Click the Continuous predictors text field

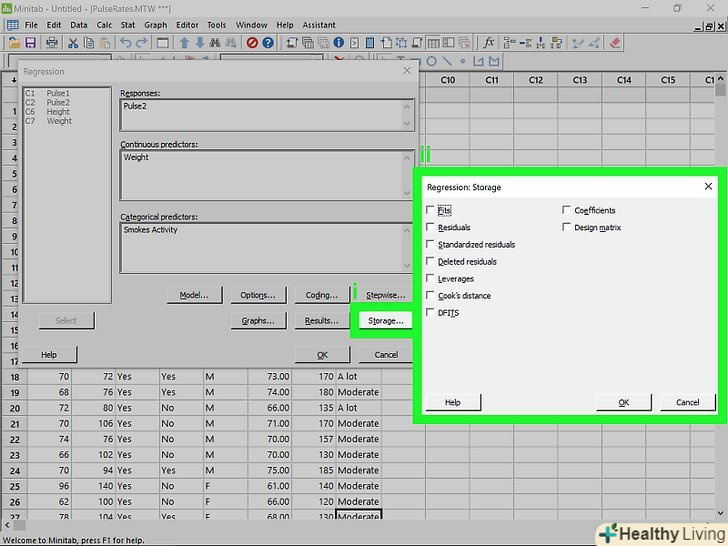point(266,175)
